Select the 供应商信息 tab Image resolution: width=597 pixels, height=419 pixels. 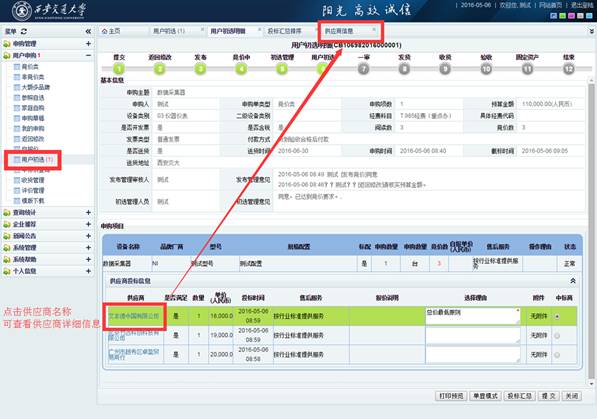pyautogui.click(x=348, y=31)
